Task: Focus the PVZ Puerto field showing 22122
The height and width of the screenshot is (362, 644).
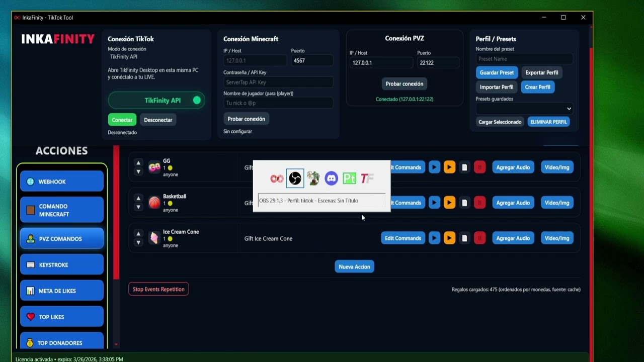Action: coord(438,62)
